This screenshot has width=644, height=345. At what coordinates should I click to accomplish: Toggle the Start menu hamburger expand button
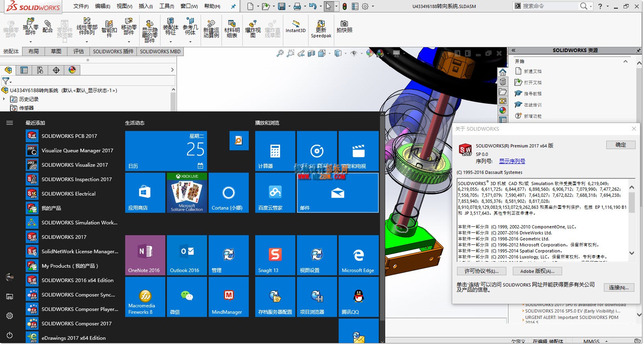pyautogui.click(x=10, y=123)
